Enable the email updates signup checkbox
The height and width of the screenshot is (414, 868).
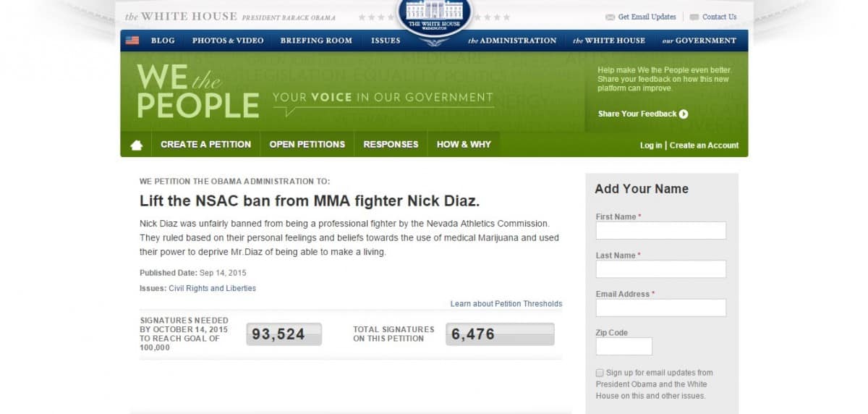600,373
